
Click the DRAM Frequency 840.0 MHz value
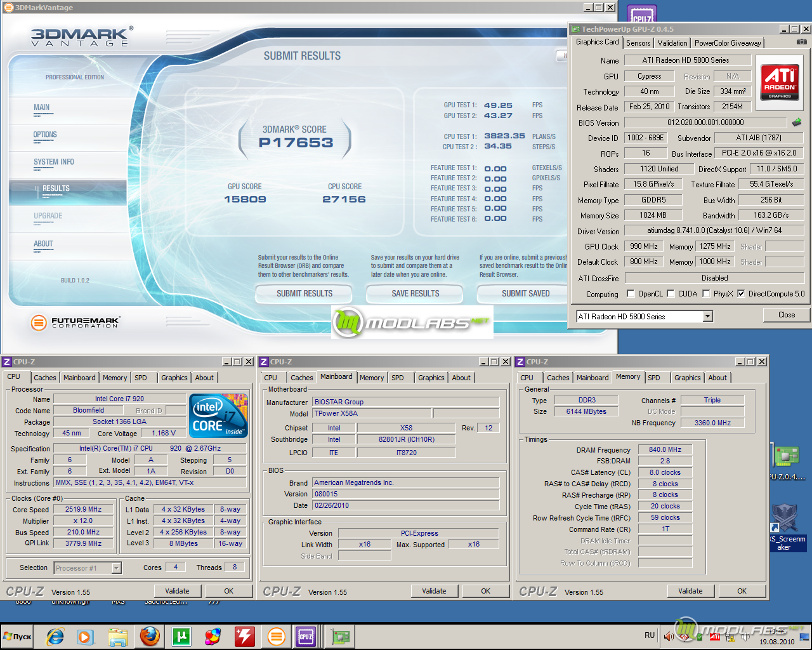(665, 449)
